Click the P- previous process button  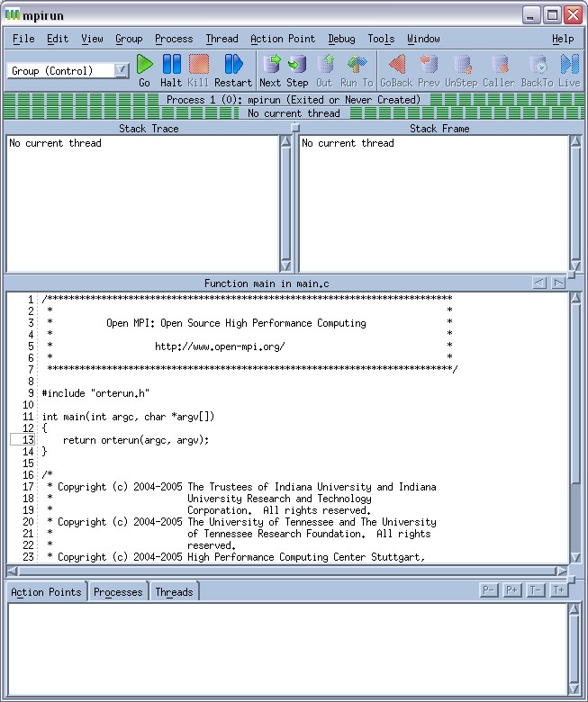click(488, 590)
